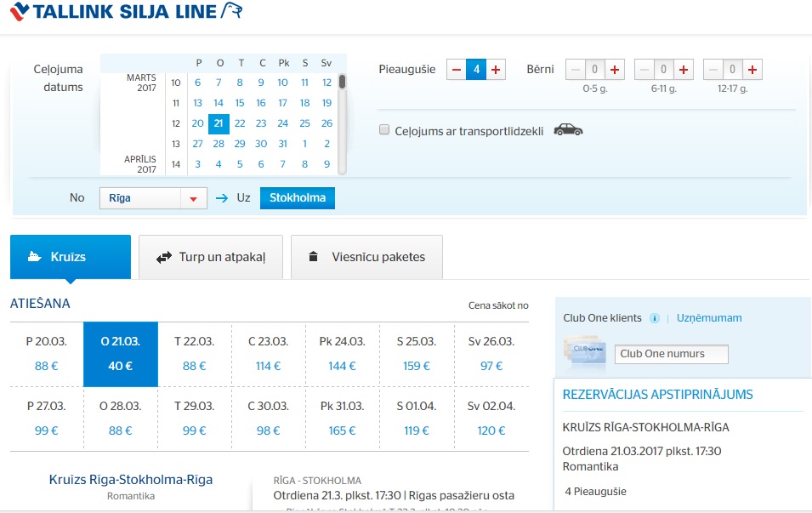
Task: Select calendar date 17 March
Action: tap(283, 103)
